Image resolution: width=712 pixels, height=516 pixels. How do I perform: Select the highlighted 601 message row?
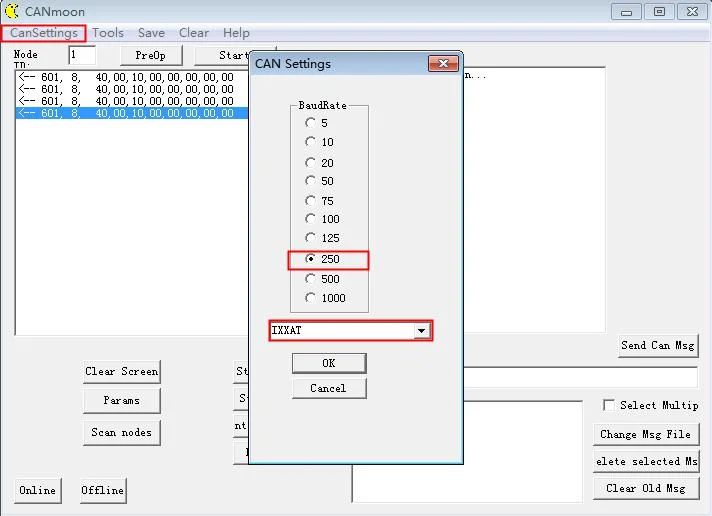pyautogui.click(x=132, y=113)
